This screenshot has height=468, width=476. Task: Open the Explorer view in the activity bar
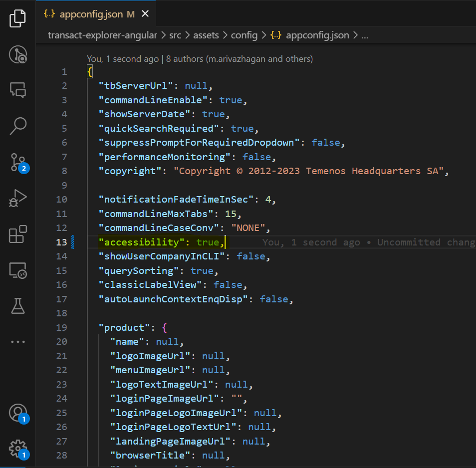pyautogui.click(x=18, y=18)
